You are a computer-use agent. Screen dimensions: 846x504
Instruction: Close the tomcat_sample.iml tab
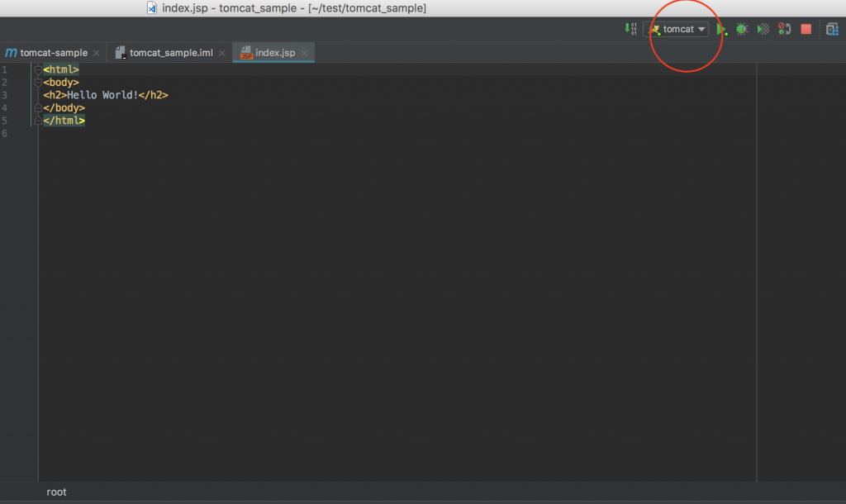tap(222, 53)
